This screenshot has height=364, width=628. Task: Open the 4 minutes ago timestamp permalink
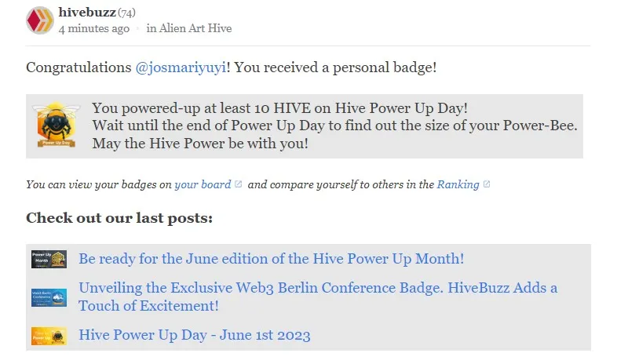click(x=94, y=28)
